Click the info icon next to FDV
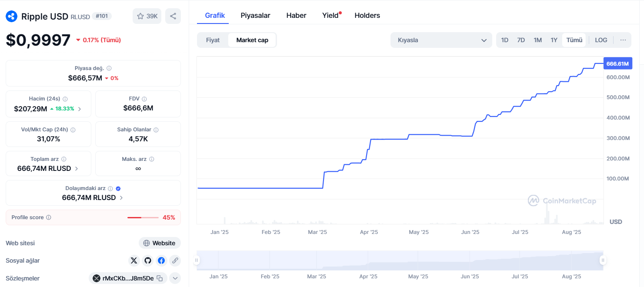 click(x=144, y=99)
